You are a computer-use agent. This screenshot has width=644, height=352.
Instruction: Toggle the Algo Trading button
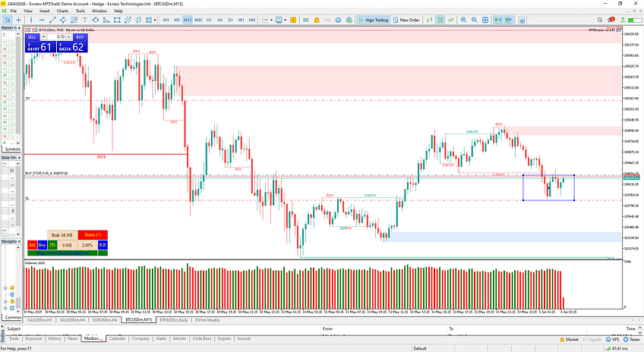click(374, 20)
